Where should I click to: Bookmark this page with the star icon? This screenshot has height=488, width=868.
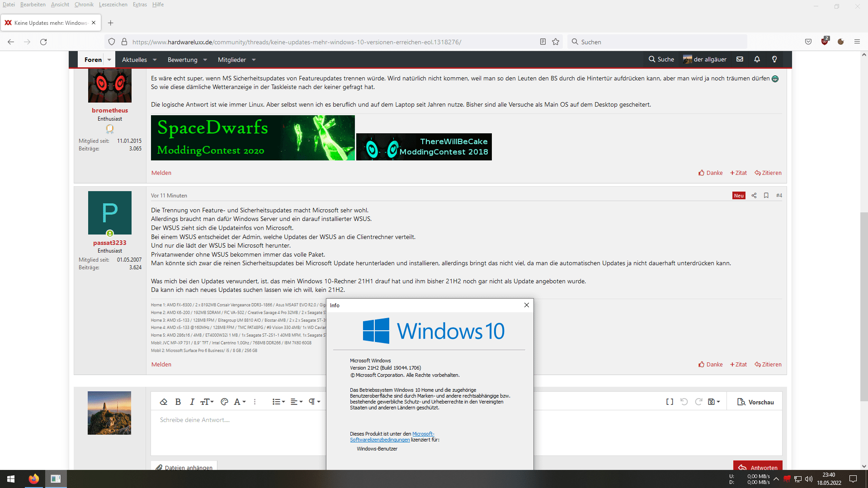click(x=556, y=42)
